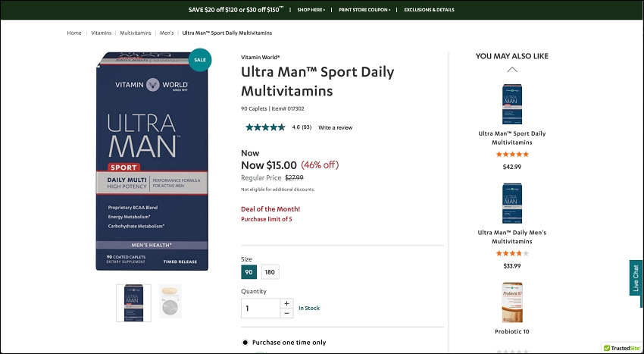Go to Multivitamins breadcrumb

pos(136,33)
